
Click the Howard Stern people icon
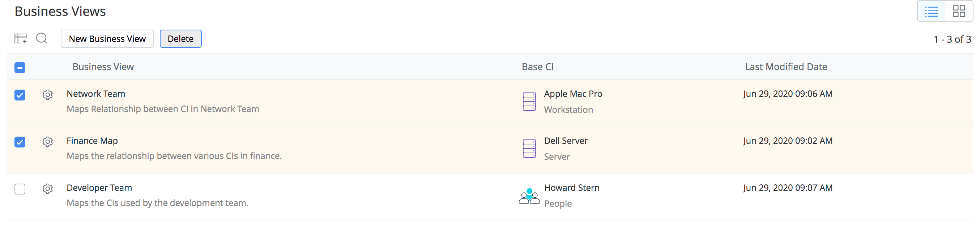click(529, 196)
